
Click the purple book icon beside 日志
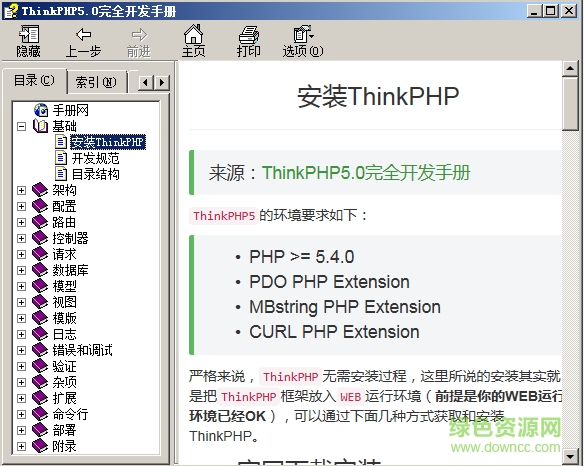[40, 334]
